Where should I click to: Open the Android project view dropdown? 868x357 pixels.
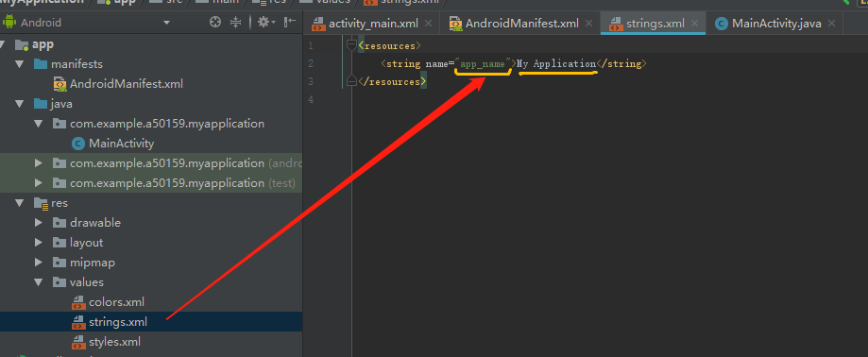tap(166, 23)
